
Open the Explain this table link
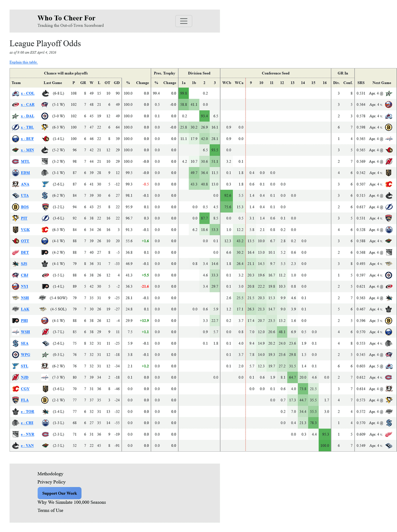click(x=24, y=62)
